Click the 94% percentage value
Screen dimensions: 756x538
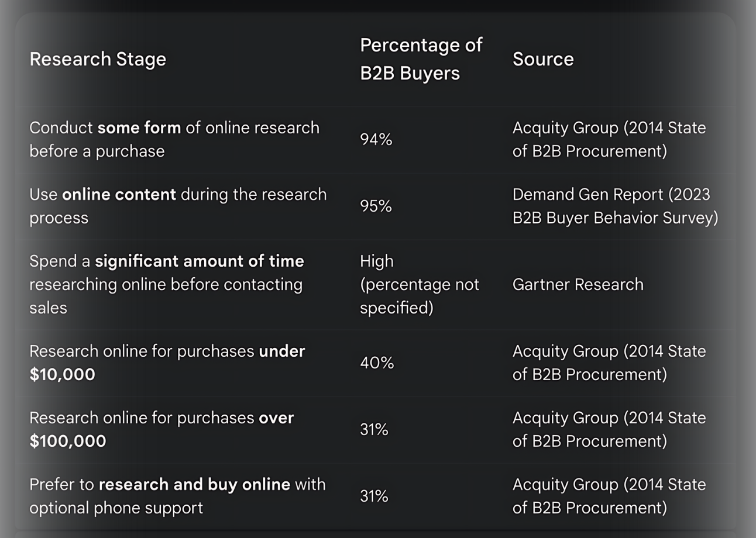click(376, 139)
